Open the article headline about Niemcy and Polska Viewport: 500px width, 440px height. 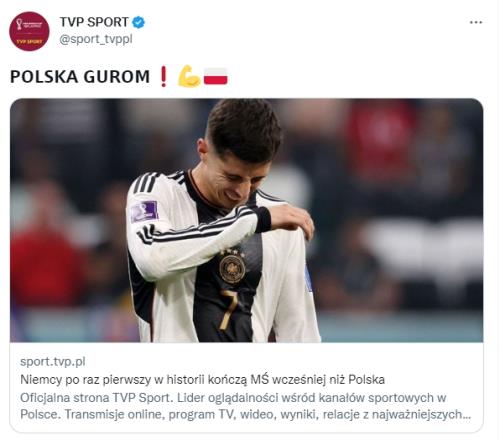(x=203, y=379)
